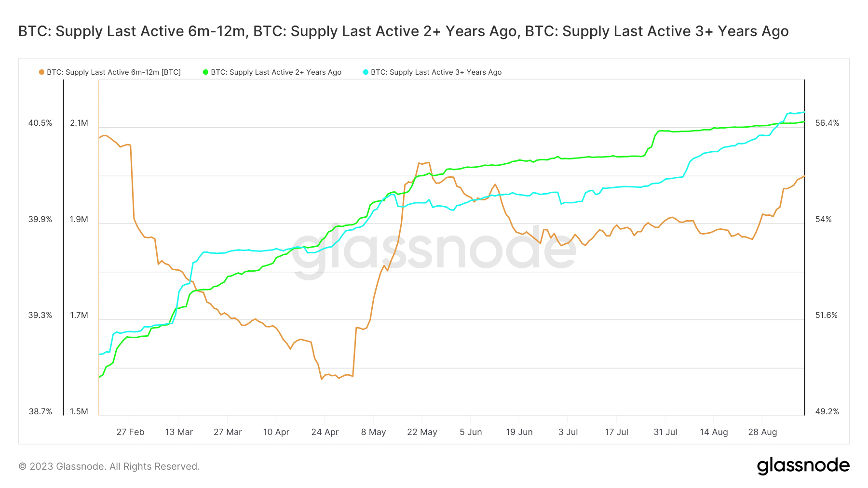This screenshot has height=488, width=868.
Task: Click the glassnode logo at bottom right
Action: pos(803,466)
